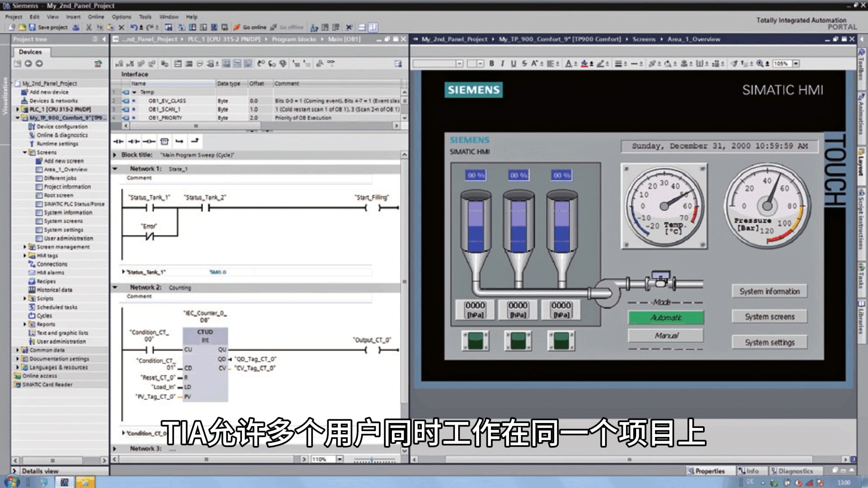Open the 110% zoom dropdown in block editor
This screenshot has width=868, height=488.
[340, 459]
